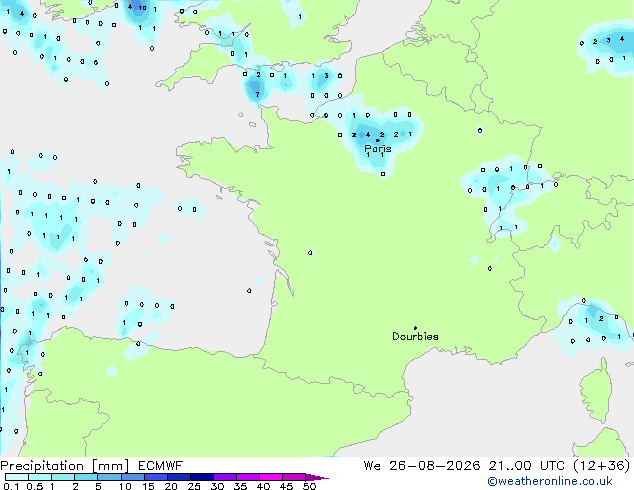Viewport: 634px width, 490px height.
Task: Click the '50' legend scale label
Action: [309, 486]
